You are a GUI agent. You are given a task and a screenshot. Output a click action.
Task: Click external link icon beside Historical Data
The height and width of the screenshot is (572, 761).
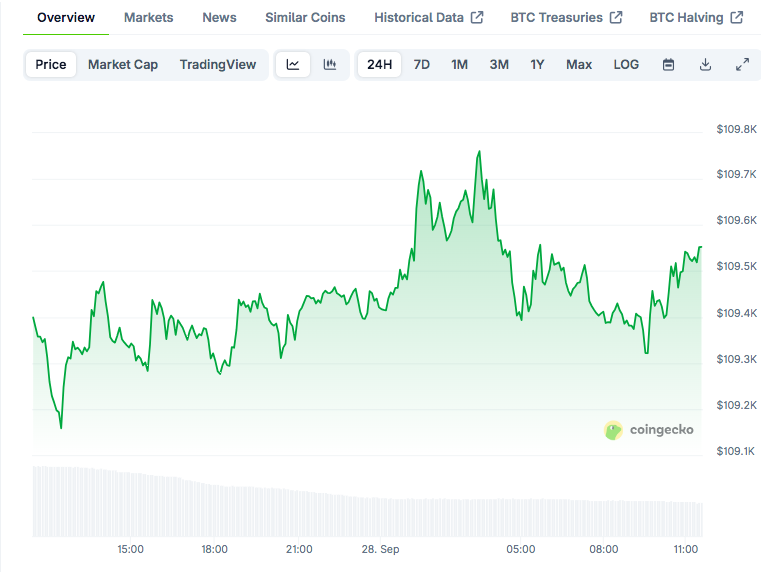coord(477,18)
